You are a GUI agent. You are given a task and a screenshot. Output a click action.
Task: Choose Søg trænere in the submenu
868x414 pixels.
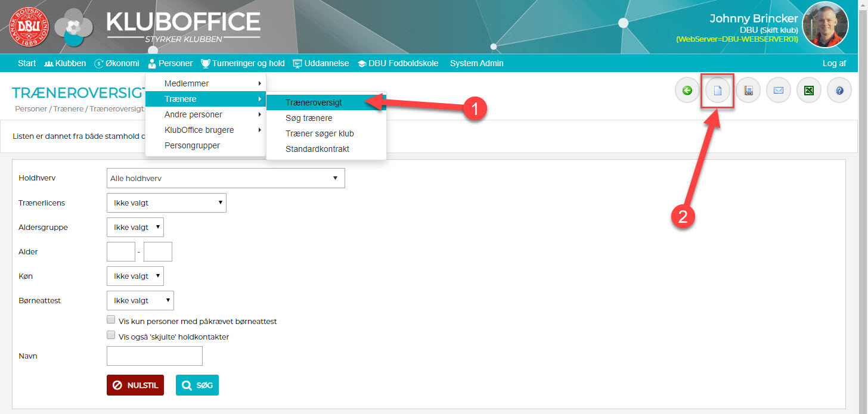point(326,118)
